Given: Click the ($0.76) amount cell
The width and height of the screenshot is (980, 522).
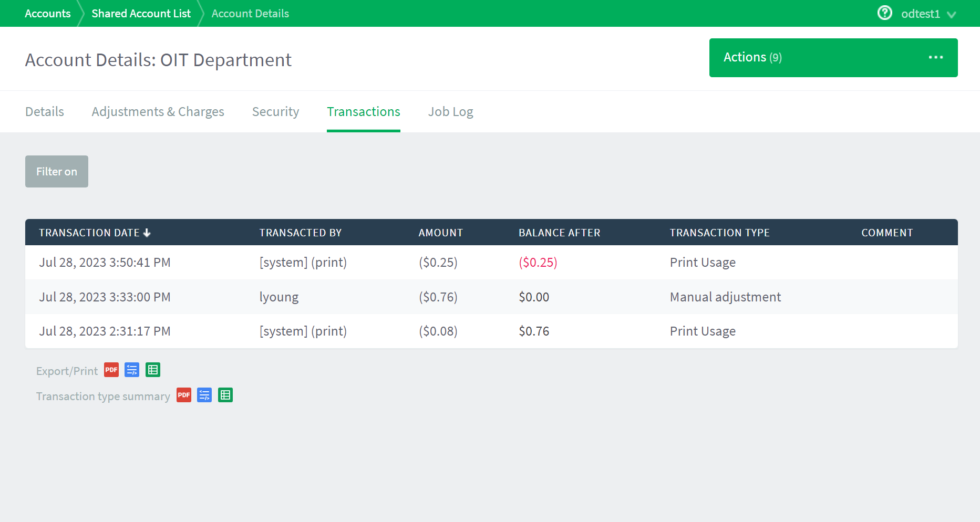Looking at the screenshot, I should click(438, 297).
